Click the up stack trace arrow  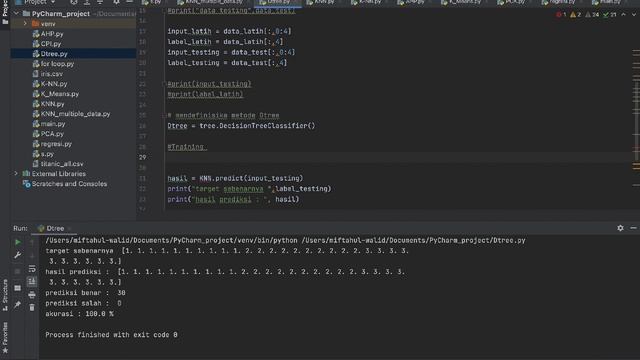(32, 242)
